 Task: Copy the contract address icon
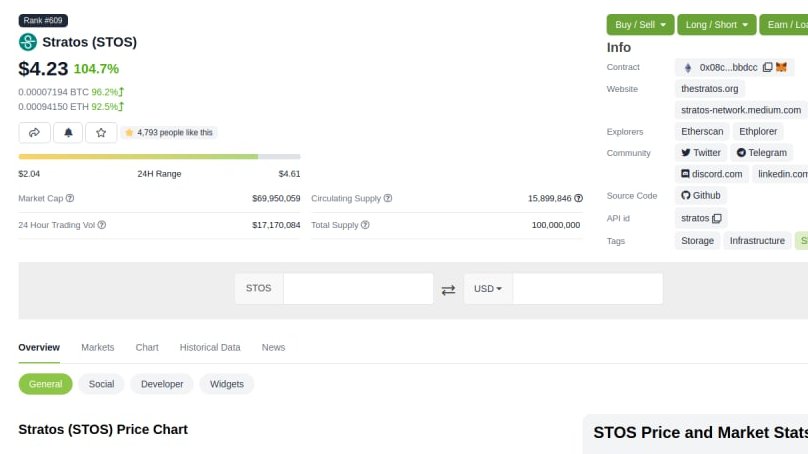point(767,67)
